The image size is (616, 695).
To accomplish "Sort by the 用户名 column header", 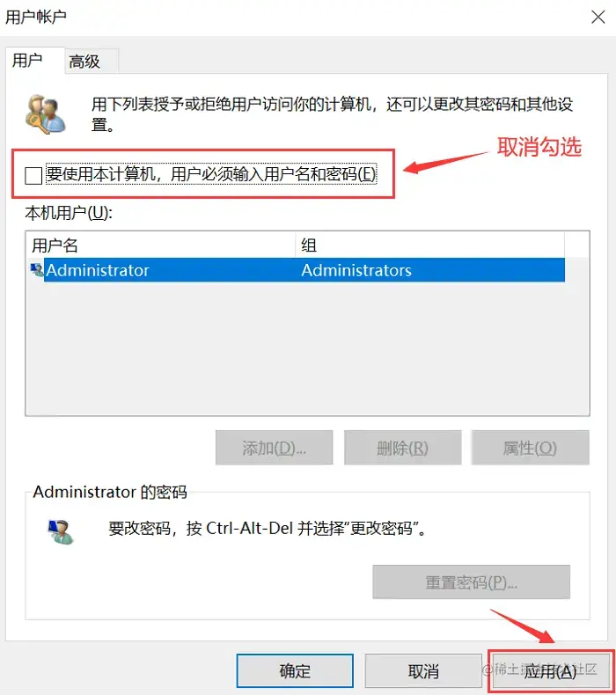I will coord(161,245).
